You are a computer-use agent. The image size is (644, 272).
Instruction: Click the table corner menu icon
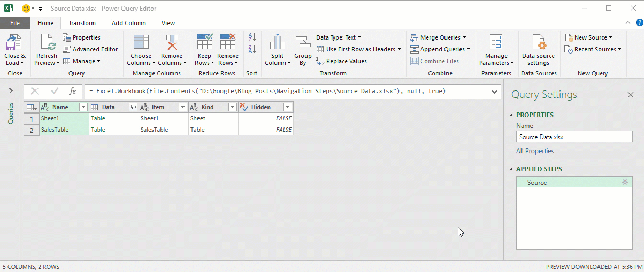[32, 107]
